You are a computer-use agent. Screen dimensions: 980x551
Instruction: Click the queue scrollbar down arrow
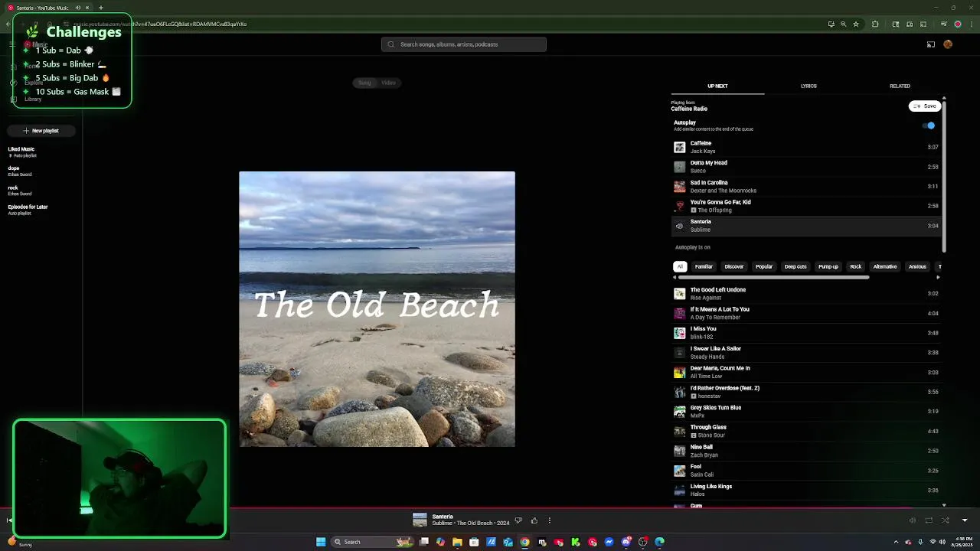tap(944, 505)
